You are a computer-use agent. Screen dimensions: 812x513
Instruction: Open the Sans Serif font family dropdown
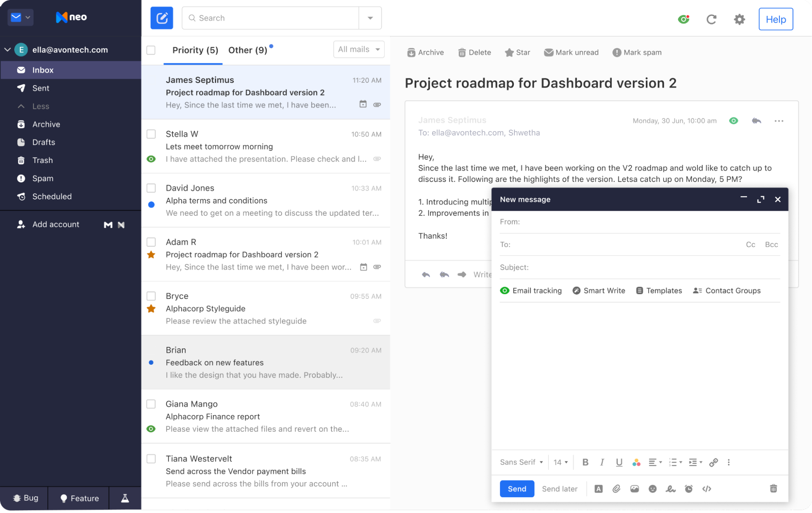521,462
